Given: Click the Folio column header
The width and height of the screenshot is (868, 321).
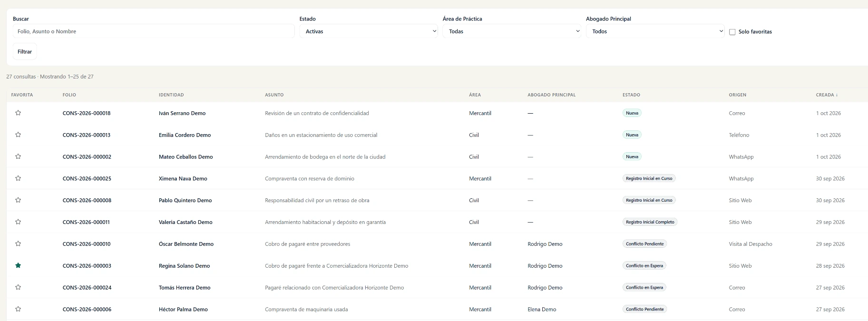Looking at the screenshot, I should (69, 95).
